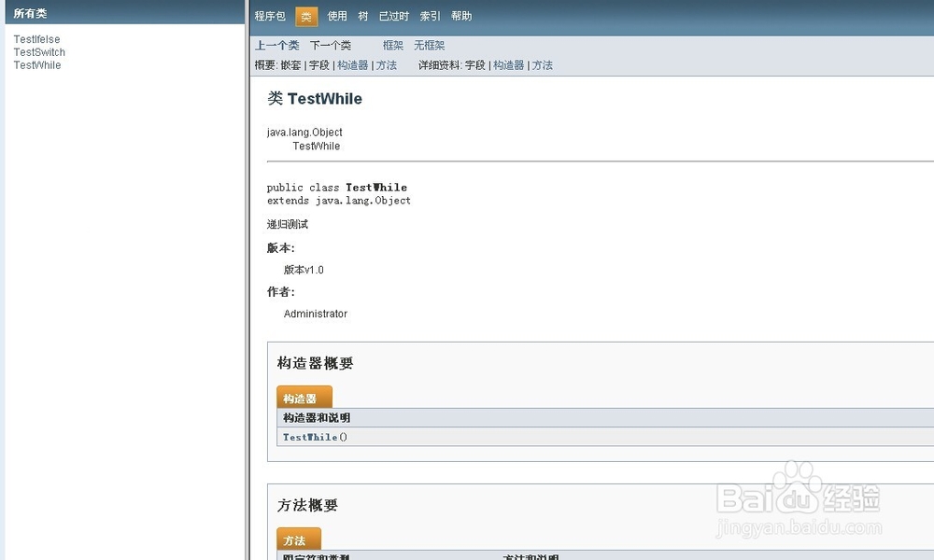
Task: Follow the java.lang.Object superclass link
Action: [x=304, y=132]
